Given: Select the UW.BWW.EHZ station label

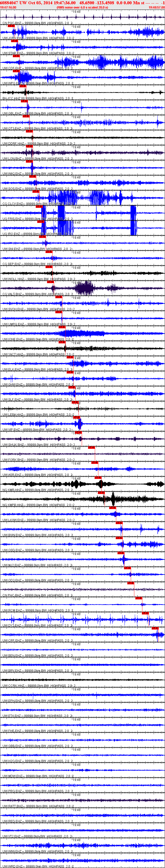Looking at the screenshot, I should pos(37,535).
